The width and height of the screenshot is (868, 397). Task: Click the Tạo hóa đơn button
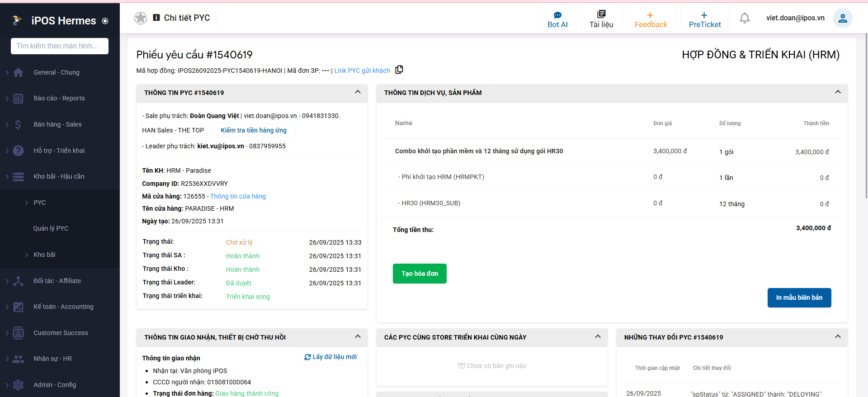pos(420,274)
